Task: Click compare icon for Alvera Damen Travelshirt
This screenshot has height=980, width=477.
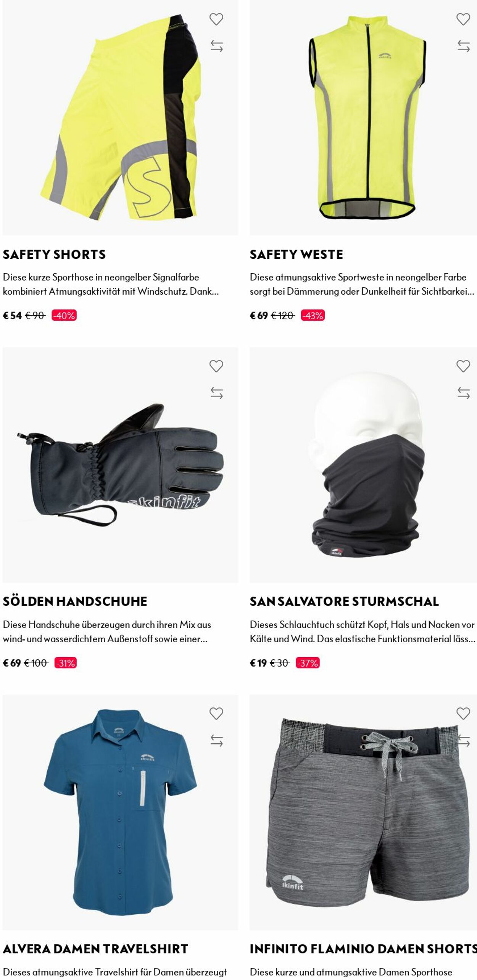Action: click(x=216, y=740)
